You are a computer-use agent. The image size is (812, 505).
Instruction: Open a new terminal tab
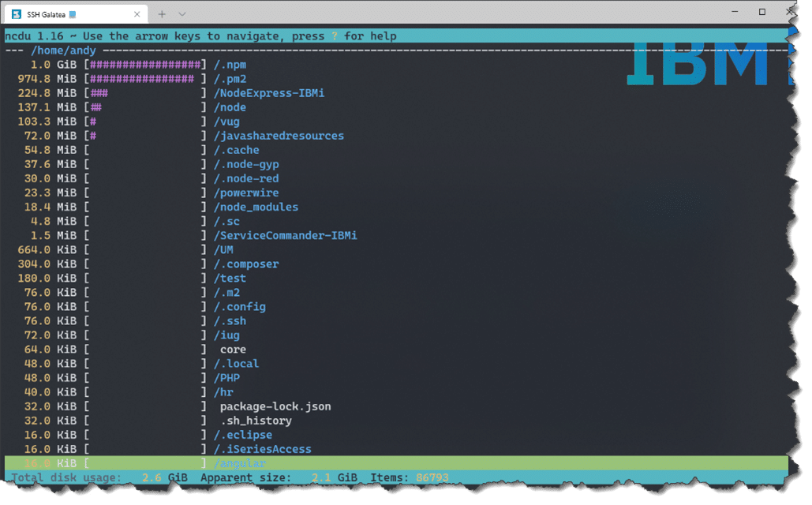click(162, 13)
